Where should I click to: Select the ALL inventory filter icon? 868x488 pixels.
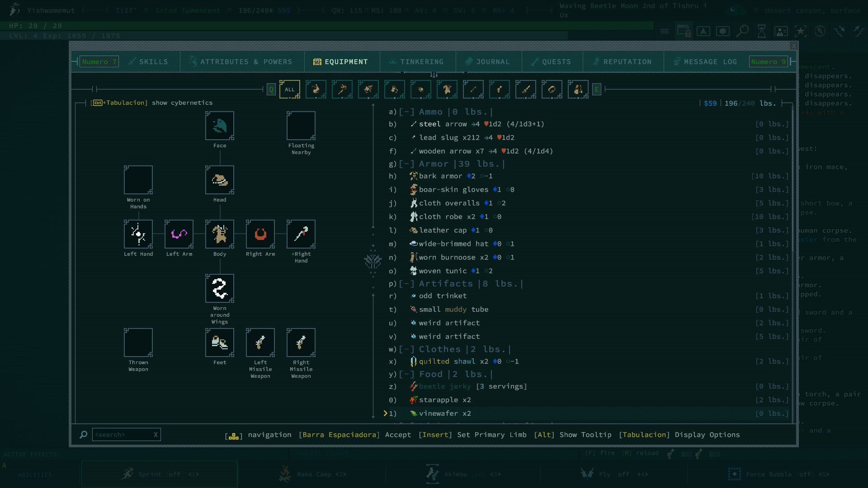(289, 89)
